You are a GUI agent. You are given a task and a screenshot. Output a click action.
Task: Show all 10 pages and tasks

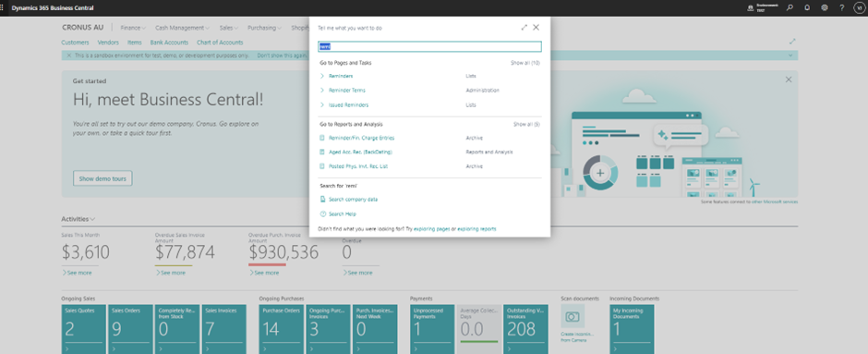pos(525,63)
